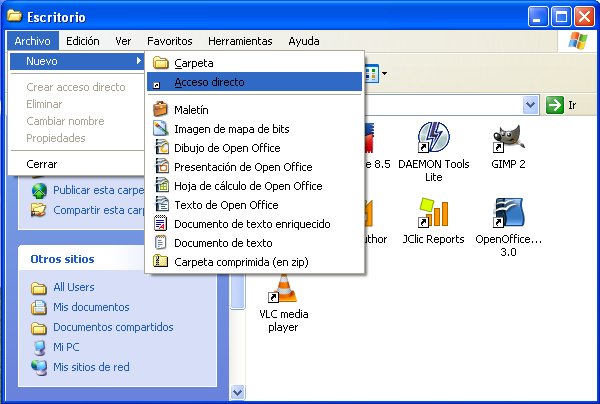The image size is (600, 404).
Task: Open the GIMP 2 desktop icon
Action: [x=510, y=137]
